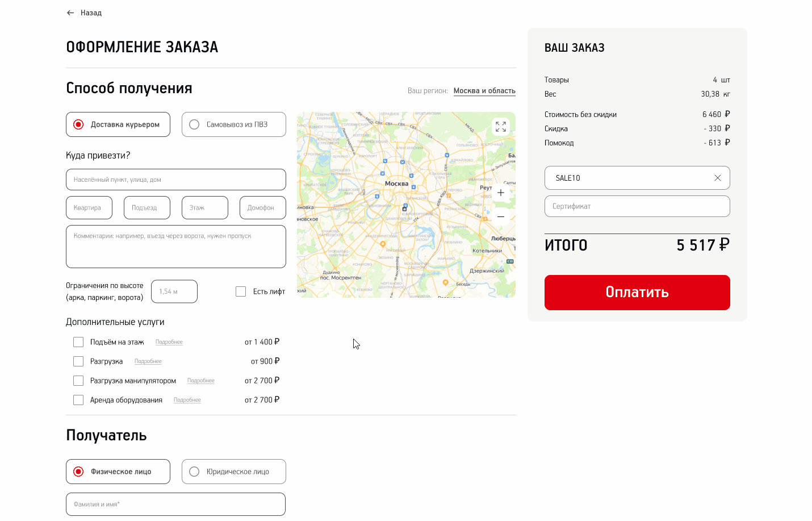Open 'Подробнее' for Аренда оборудования
The width and height of the screenshot is (812, 521).
coord(187,400)
